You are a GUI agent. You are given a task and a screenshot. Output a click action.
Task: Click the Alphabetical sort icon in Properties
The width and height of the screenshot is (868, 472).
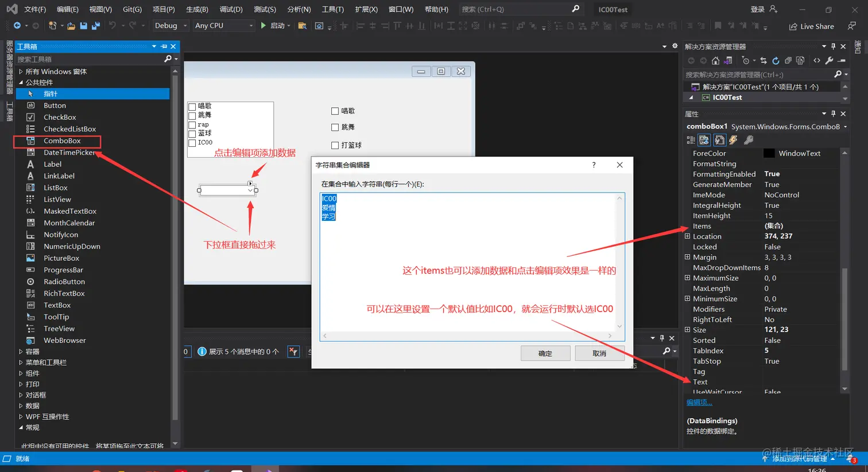(704, 140)
